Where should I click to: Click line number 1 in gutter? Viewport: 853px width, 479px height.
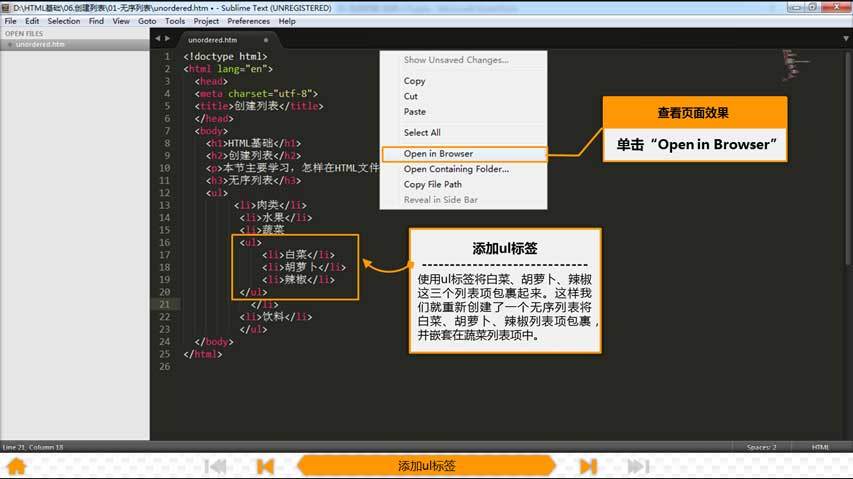(x=168, y=56)
